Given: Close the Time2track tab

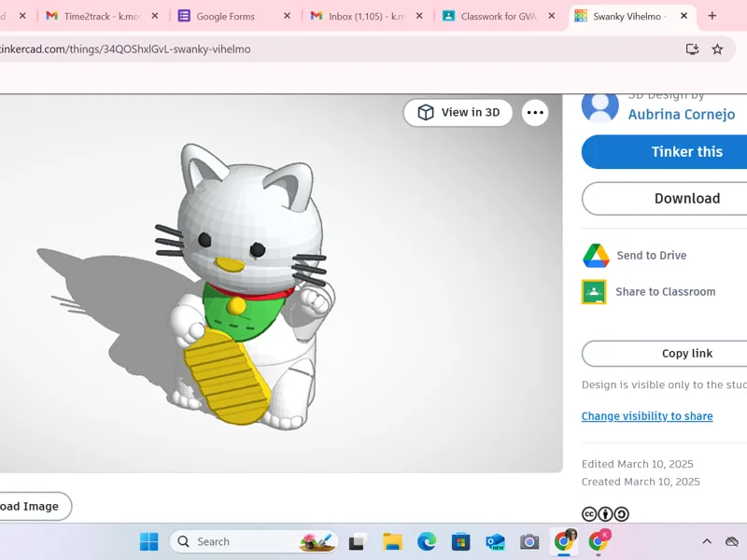Looking at the screenshot, I should [155, 16].
